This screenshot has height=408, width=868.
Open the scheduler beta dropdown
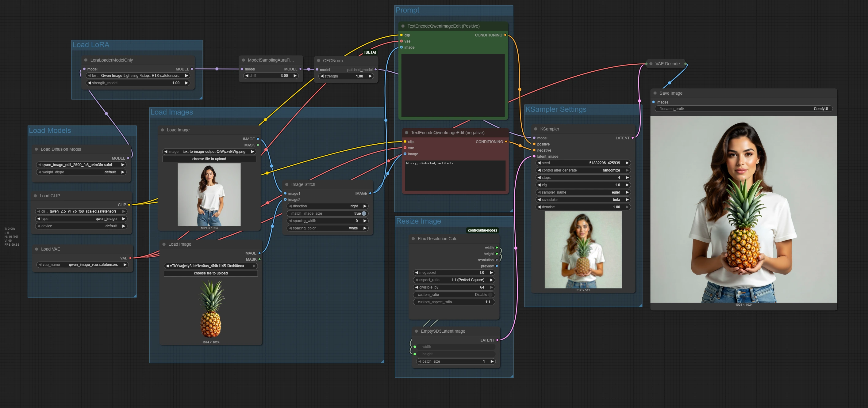tap(582, 200)
